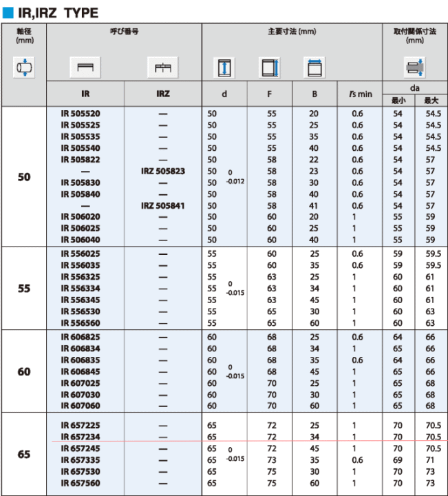
Task: Click the IRZ inner ring icon
Action: click(x=162, y=68)
